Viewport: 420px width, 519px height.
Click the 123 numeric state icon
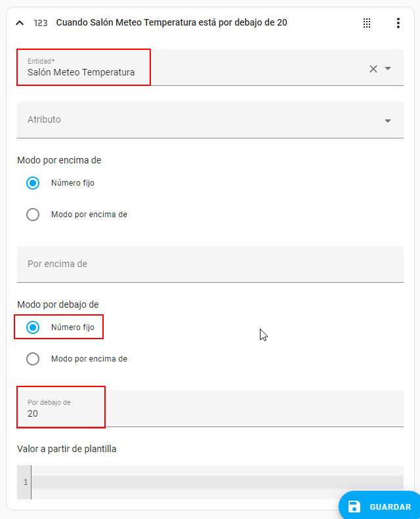click(41, 23)
